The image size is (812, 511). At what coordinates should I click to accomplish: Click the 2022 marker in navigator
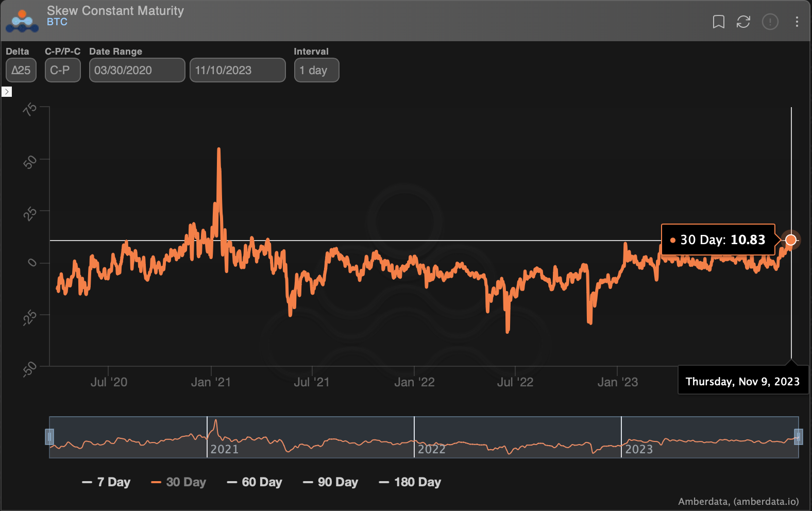click(432, 449)
